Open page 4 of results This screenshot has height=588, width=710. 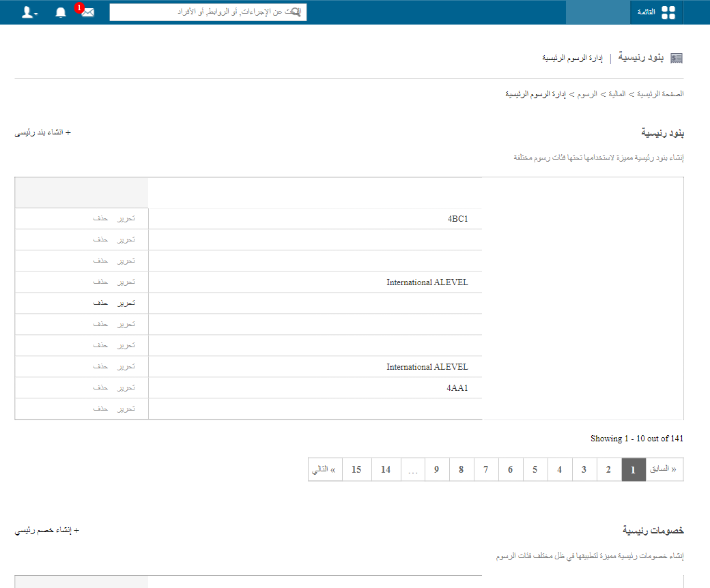click(560, 469)
